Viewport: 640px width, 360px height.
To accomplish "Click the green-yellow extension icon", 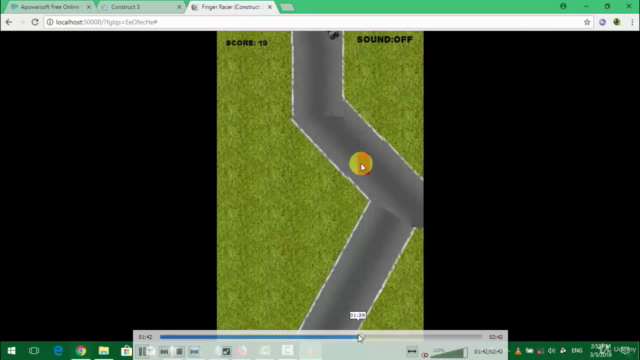I will click(x=617, y=22).
